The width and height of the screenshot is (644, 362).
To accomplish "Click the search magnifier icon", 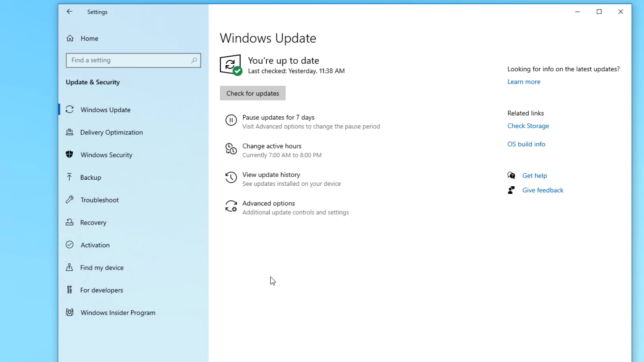I will (x=194, y=60).
